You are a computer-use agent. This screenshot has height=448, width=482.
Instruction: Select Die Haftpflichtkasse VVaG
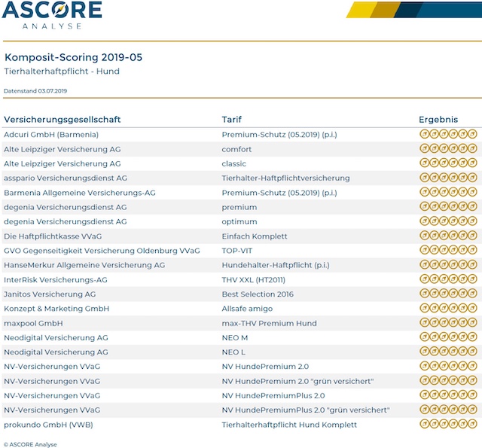[x=53, y=236]
